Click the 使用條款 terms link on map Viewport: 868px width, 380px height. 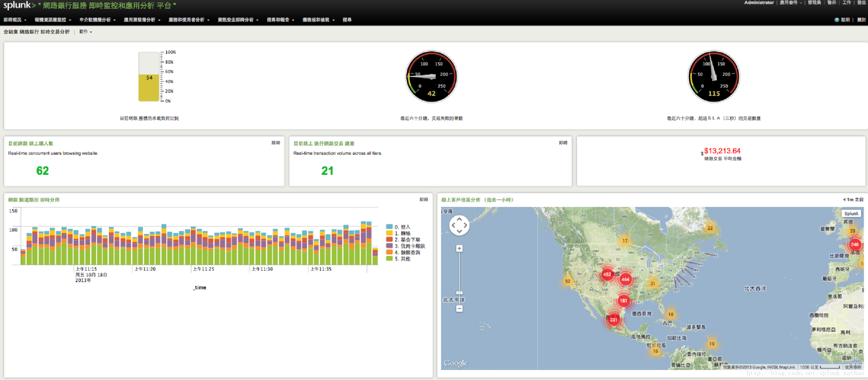pos(853,367)
